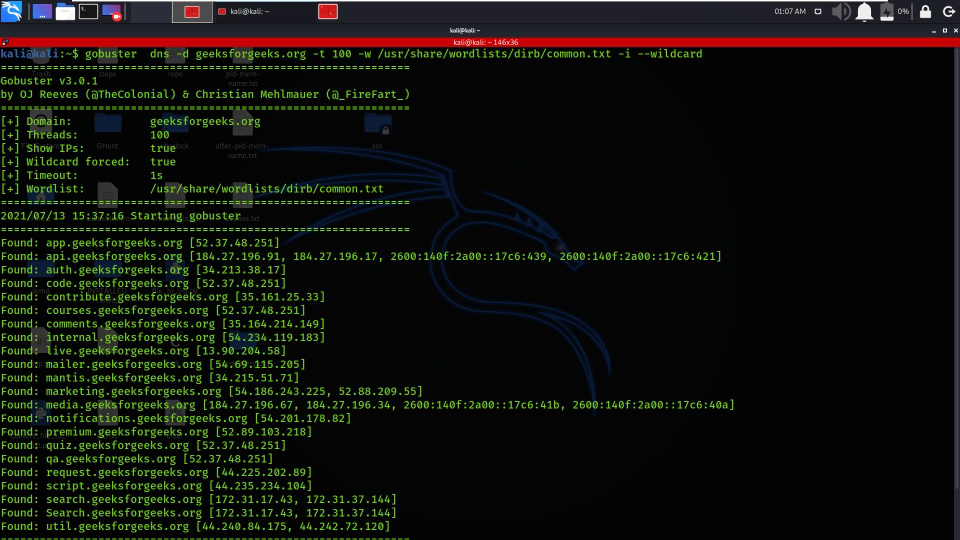
Task: Select the highlighted red window taskbar button
Action: pos(192,12)
